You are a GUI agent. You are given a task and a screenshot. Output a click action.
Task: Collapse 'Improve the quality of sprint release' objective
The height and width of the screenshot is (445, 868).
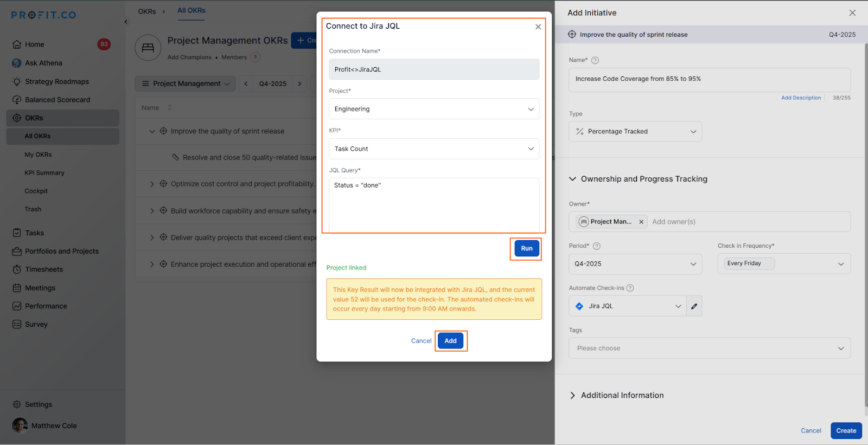coord(152,131)
